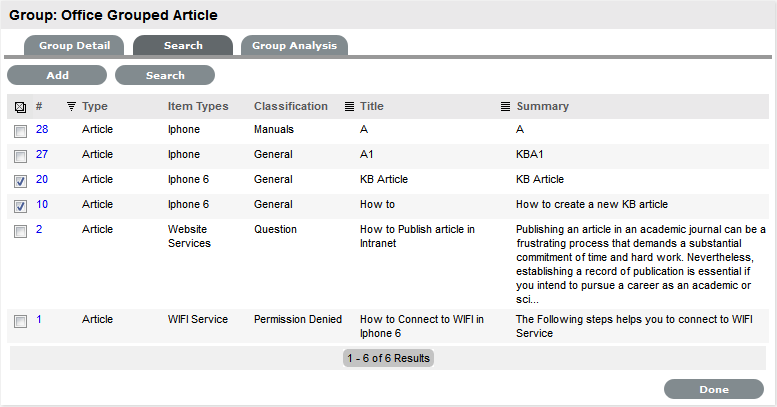The height and width of the screenshot is (407, 777).
Task: Open the Group Analysis tab
Action: 294,46
